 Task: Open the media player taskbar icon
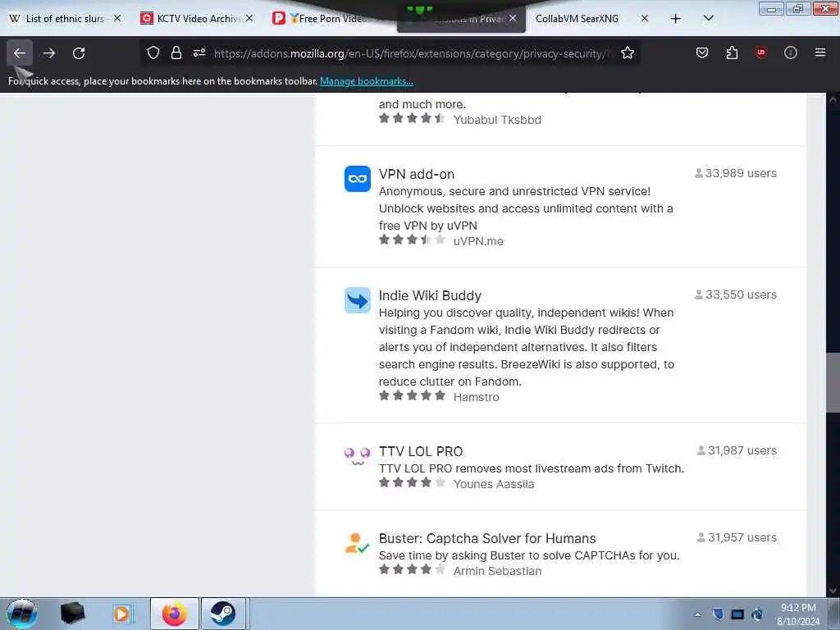pos(121,614)
